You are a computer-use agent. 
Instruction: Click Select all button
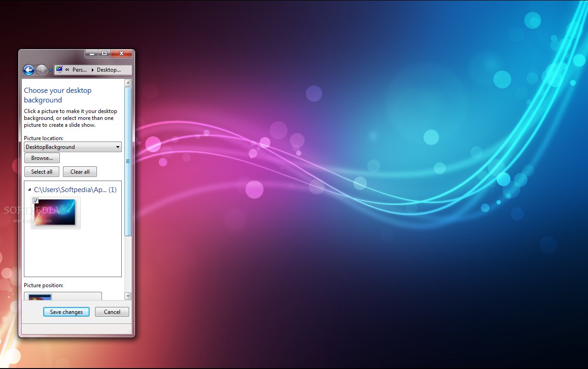[42, 172]
